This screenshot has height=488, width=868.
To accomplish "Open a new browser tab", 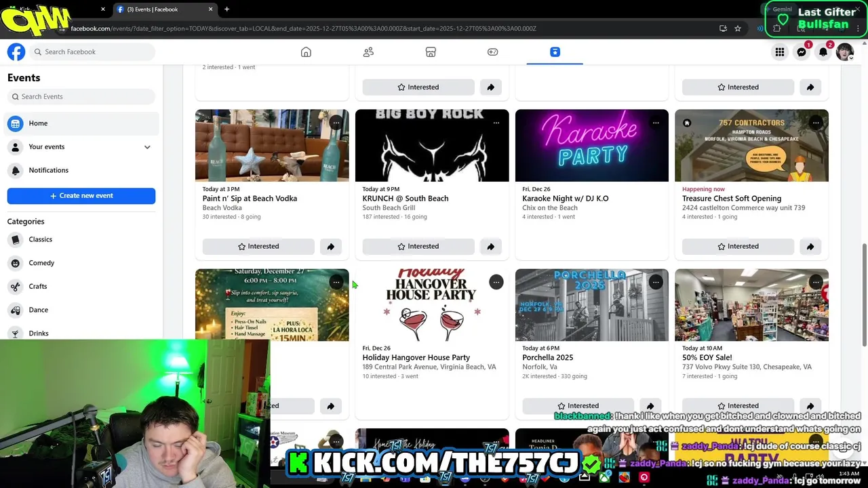I will (x=226, y=9).
